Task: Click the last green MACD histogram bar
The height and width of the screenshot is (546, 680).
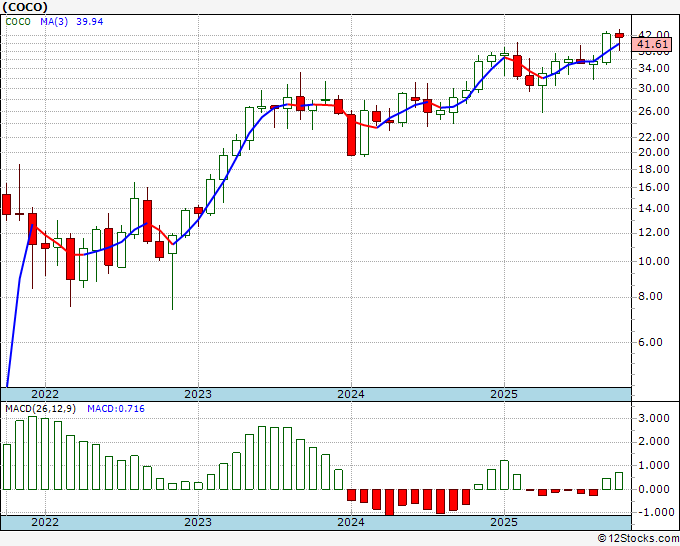Action: (619, 481)
